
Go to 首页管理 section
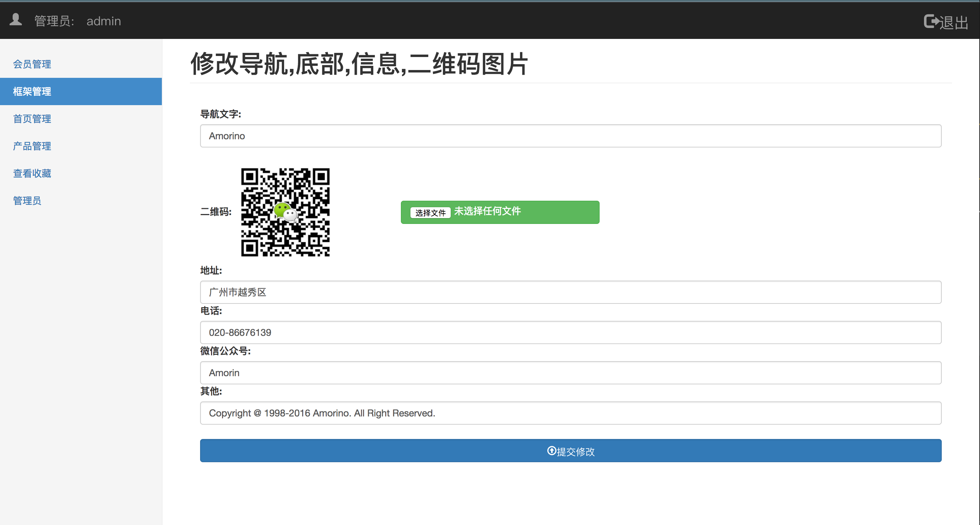coord(32,119)
